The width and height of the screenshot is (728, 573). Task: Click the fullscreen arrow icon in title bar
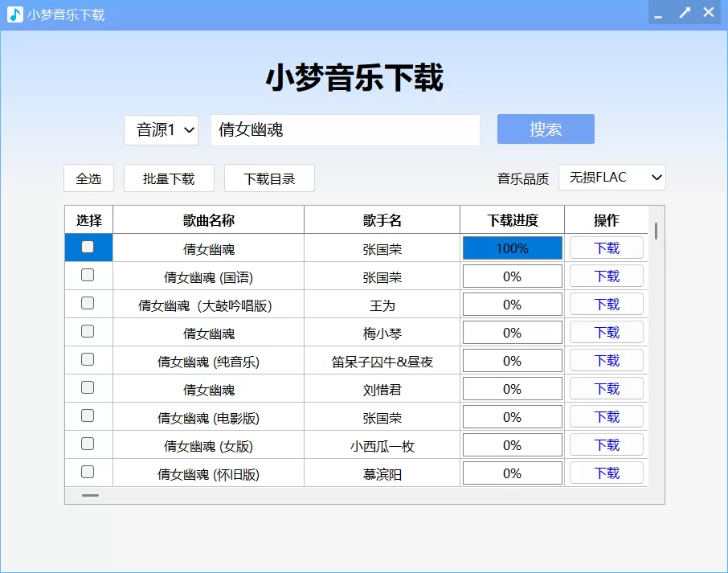coord(684,12)
